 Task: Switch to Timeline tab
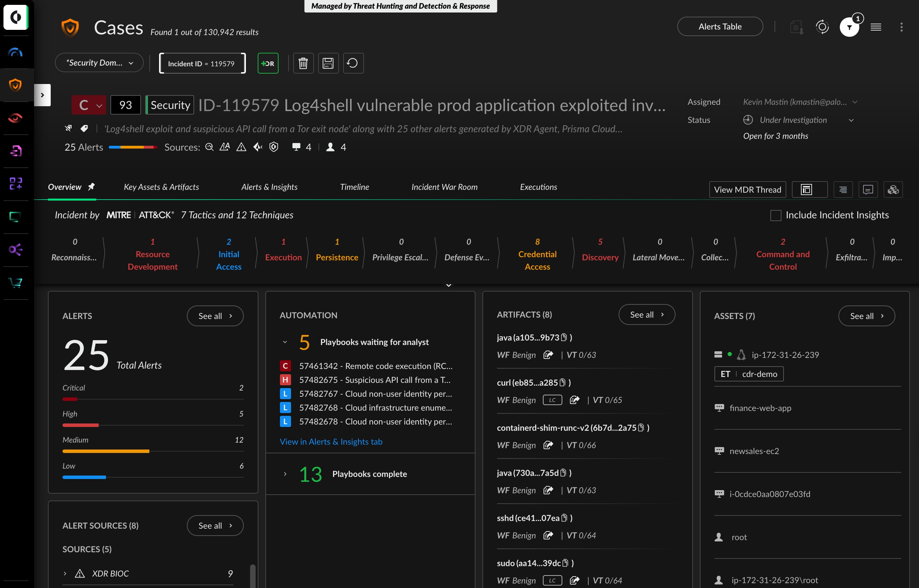tap(355, 186)
